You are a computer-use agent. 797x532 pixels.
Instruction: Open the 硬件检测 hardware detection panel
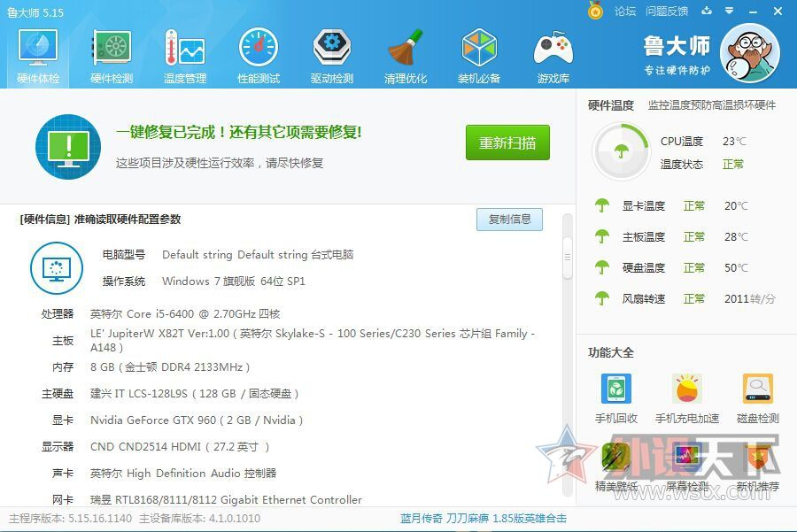click(x=111, y=53)
